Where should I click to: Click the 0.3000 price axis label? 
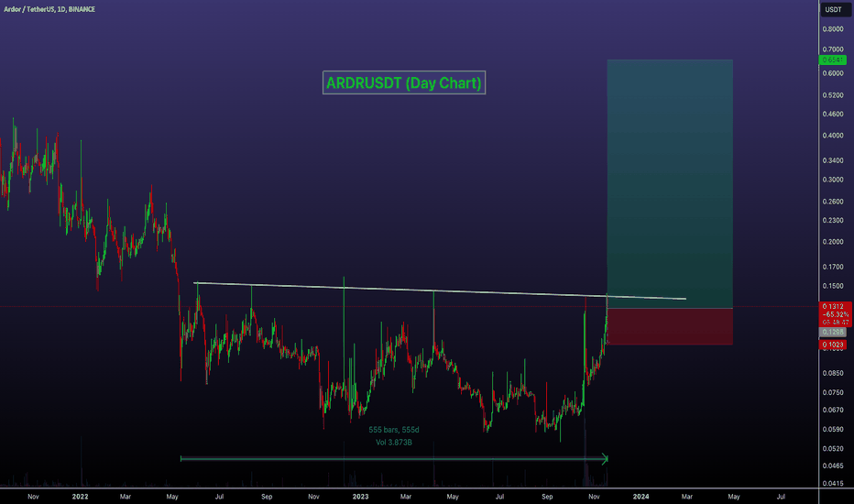[x=833, y=180]
